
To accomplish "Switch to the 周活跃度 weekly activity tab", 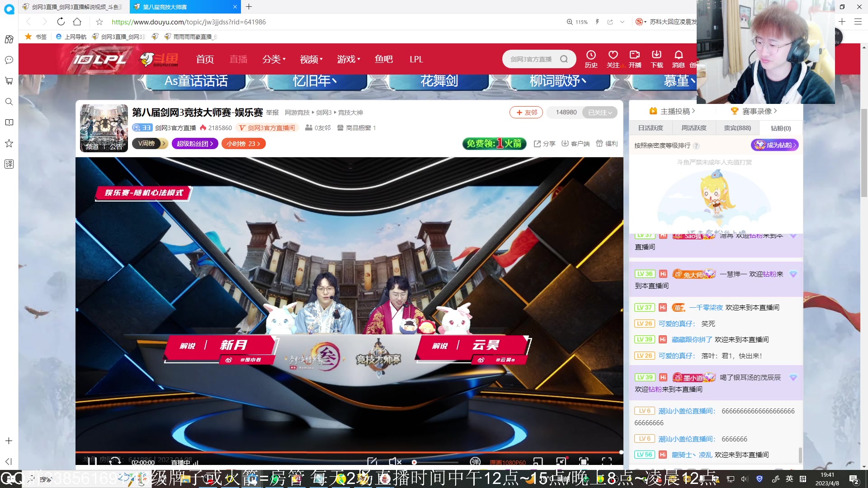I will coord(694,128).
